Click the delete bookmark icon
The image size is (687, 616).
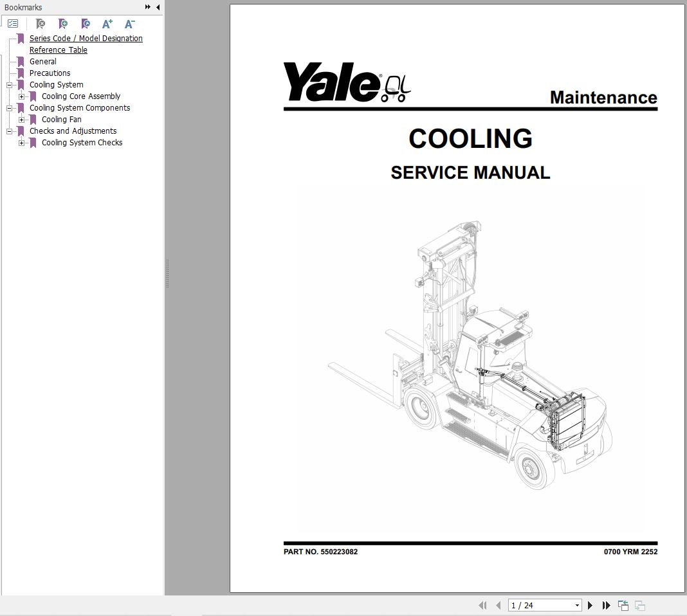41,24
